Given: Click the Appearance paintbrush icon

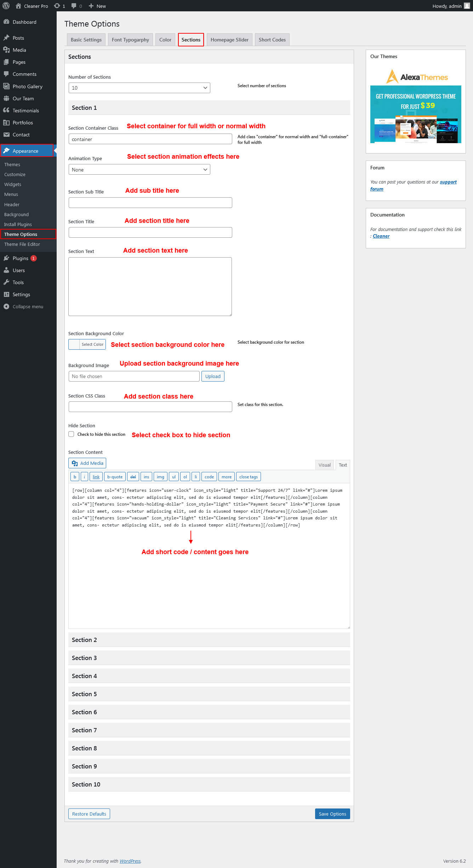Looking at the screenshot, I should tap(6, 151).
